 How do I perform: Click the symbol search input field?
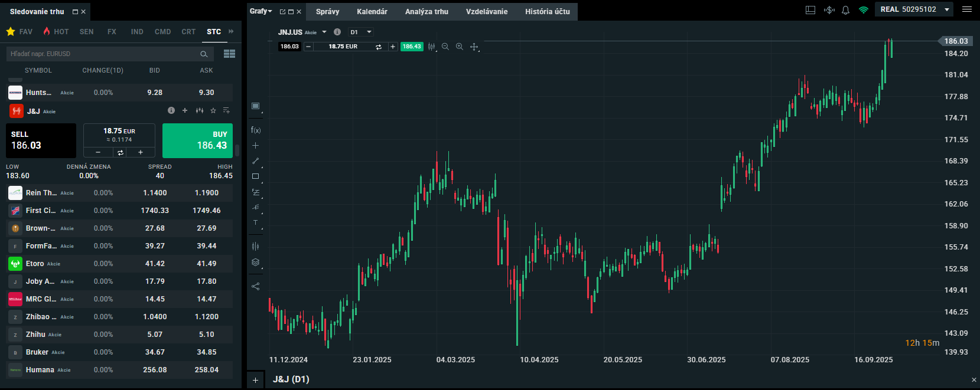pos(103,54)
